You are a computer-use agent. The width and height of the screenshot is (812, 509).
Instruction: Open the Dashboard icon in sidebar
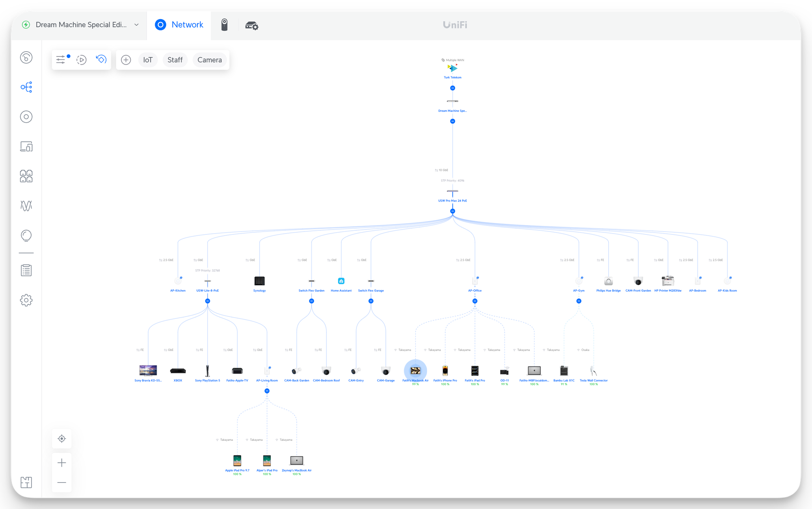point(26,57)
